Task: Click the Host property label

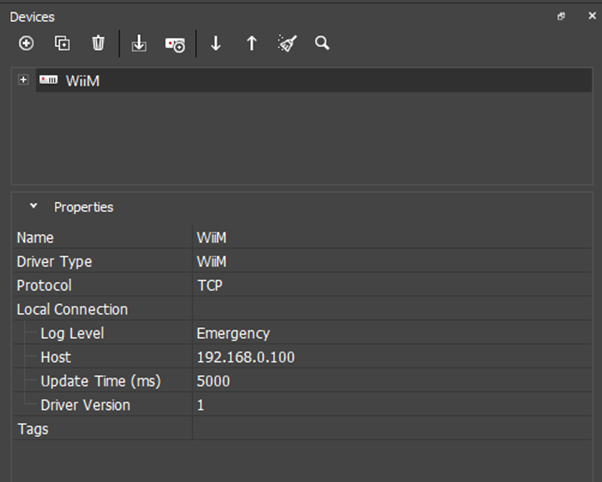Action: pos(56,357)
